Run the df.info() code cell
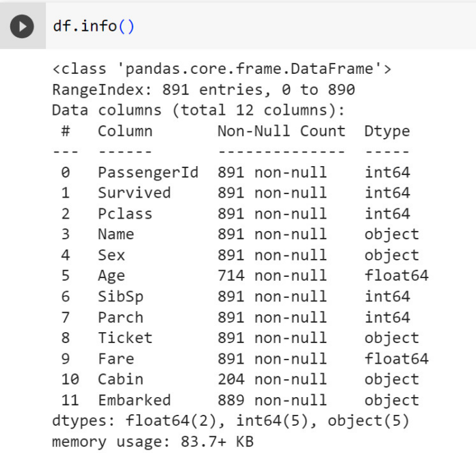476x462 pixels. click(x=22, y=27)
